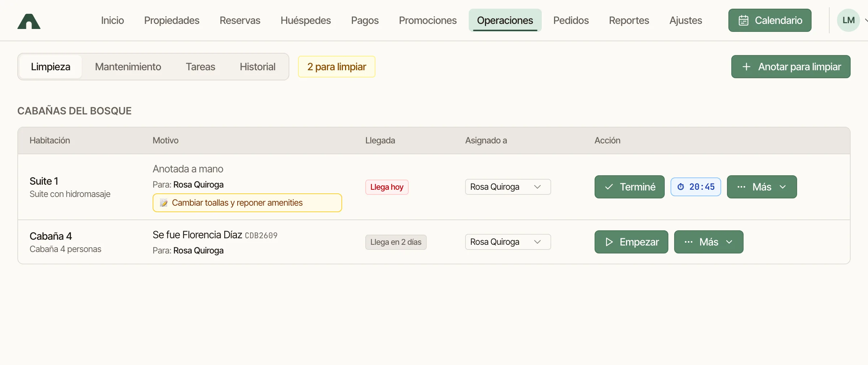Switch to the Limpieza tab

point(51,67)
